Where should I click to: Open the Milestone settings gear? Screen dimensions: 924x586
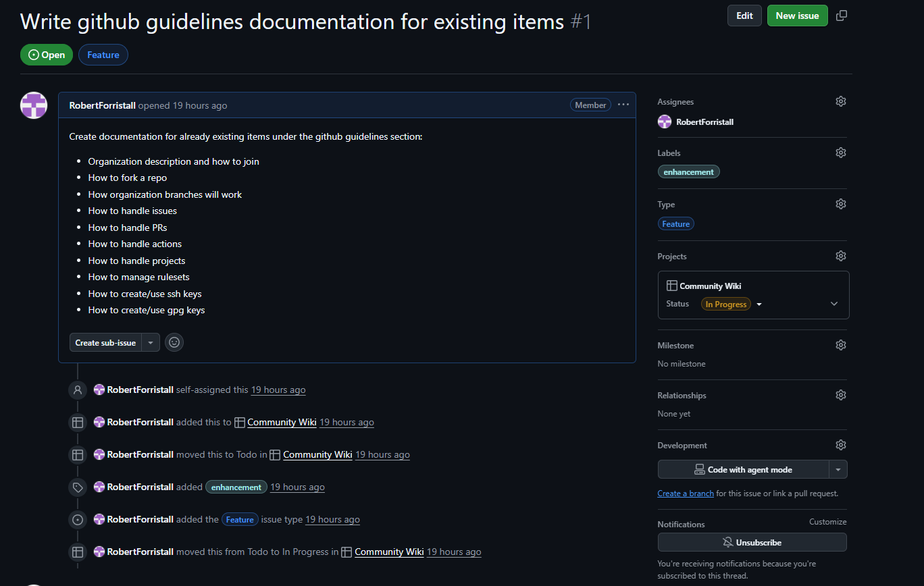840,344
